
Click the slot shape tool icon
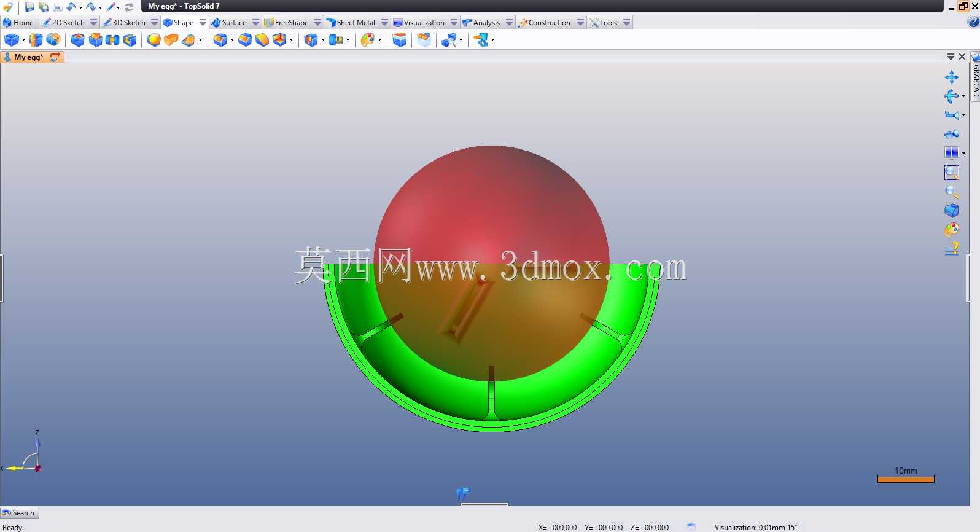pos(130,41)
